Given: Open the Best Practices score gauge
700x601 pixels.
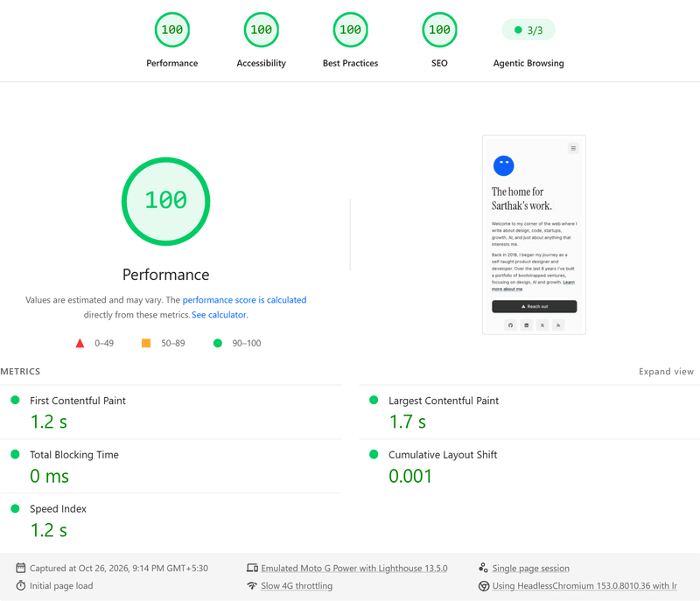Looking at the screenshot, I should coord(351,30).
